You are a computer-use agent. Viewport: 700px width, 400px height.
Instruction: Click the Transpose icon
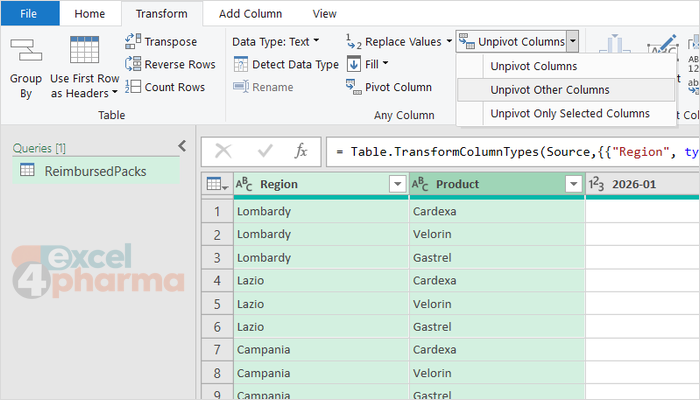(x=133, y=41)
